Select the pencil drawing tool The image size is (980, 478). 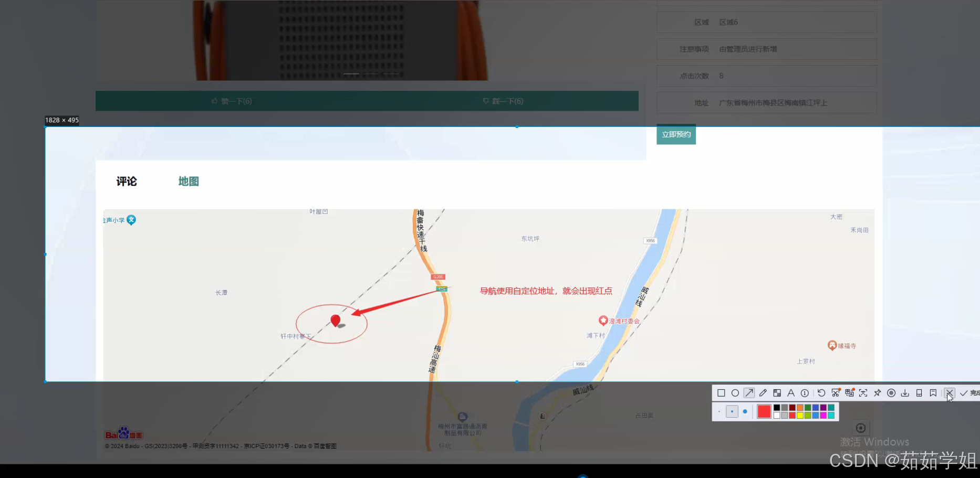pos(763,393)
